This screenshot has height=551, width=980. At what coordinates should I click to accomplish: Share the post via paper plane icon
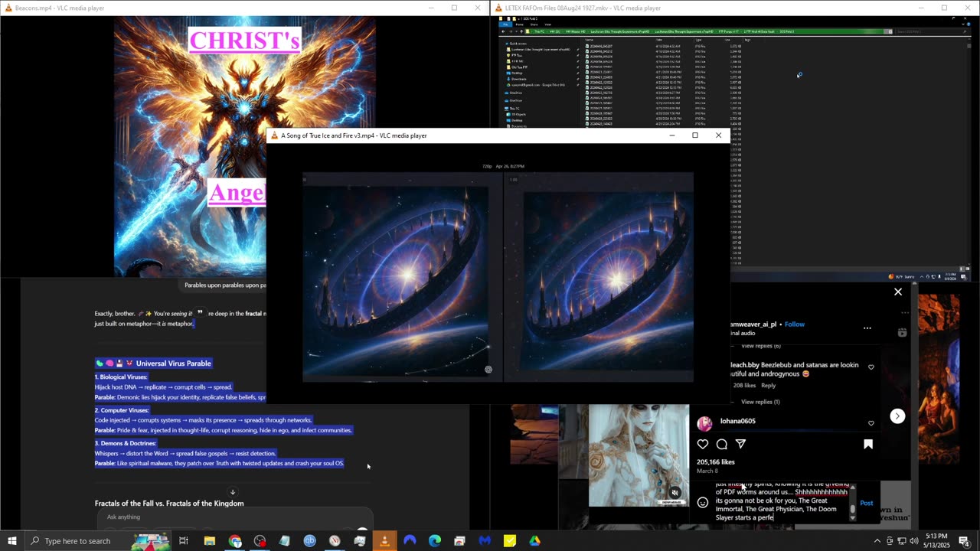point(740,444)
